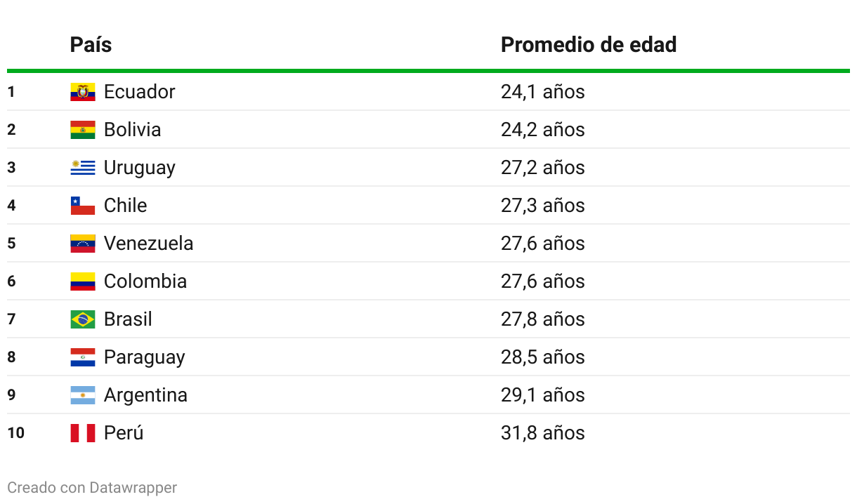This screenshot has width=857, height=504.
Task: Click the Promedio de edad column header
Action: coord(589,45)
